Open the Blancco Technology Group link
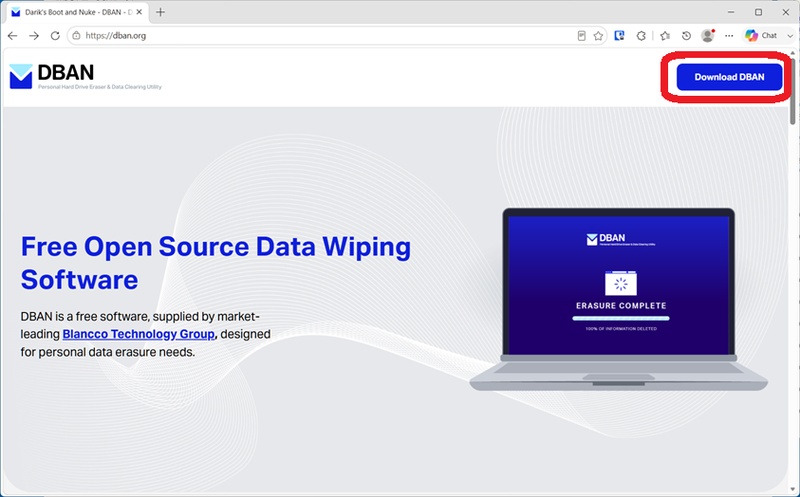The width and height of the screenshot is (800, 497). pos(138,334)
